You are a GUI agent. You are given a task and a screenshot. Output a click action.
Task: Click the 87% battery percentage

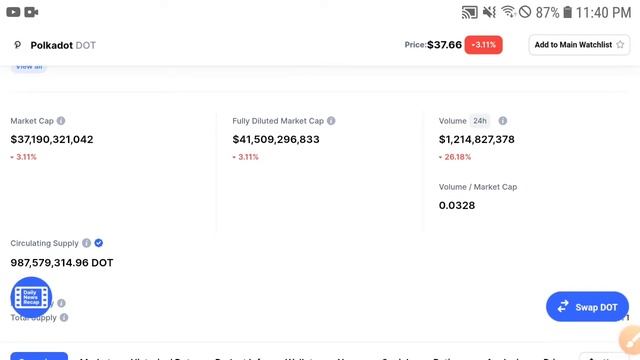coord(547,13)
